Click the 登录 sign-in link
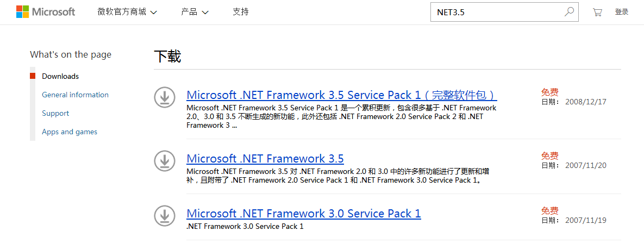The width and height of the screenshot is (644, 243). pos(622,12)
